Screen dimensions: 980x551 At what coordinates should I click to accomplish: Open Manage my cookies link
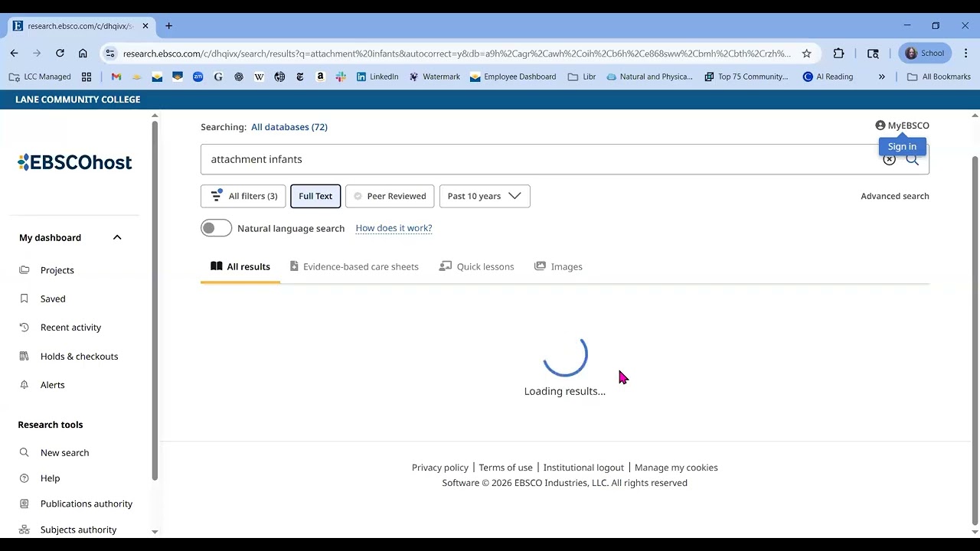pos(676,468)
